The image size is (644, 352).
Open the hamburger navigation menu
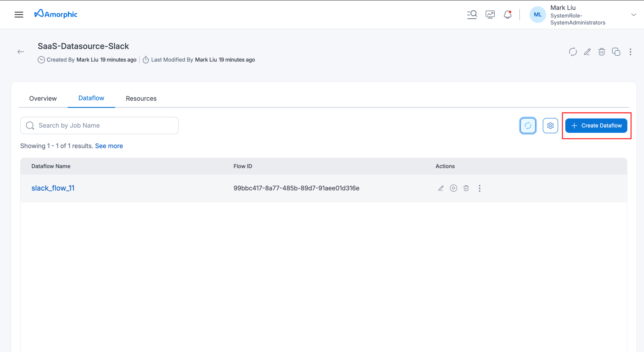[x=19, y=15]
